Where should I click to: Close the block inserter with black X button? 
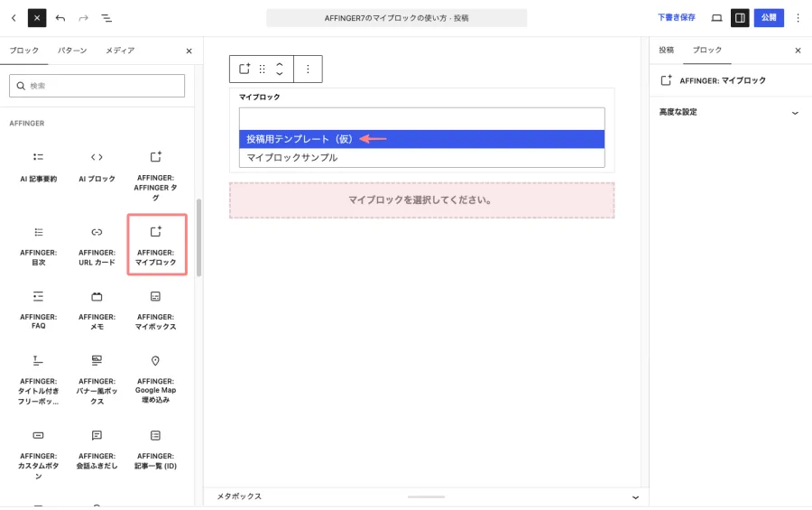pyautogui.click(x=37, y=18)
